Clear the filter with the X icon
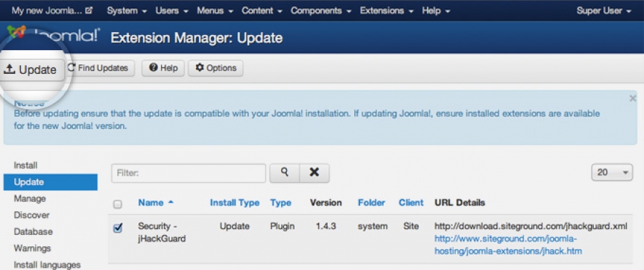Image resolution: width=644 pixels, height=270 pixels. (x=314, y=173)
